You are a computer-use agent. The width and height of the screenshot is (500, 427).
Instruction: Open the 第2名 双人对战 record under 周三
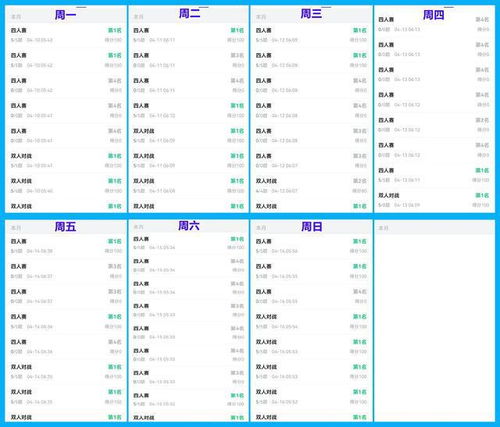coord(311,186)
